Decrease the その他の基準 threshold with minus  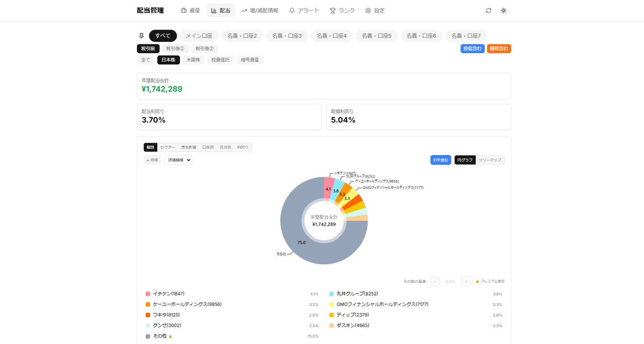435,281
